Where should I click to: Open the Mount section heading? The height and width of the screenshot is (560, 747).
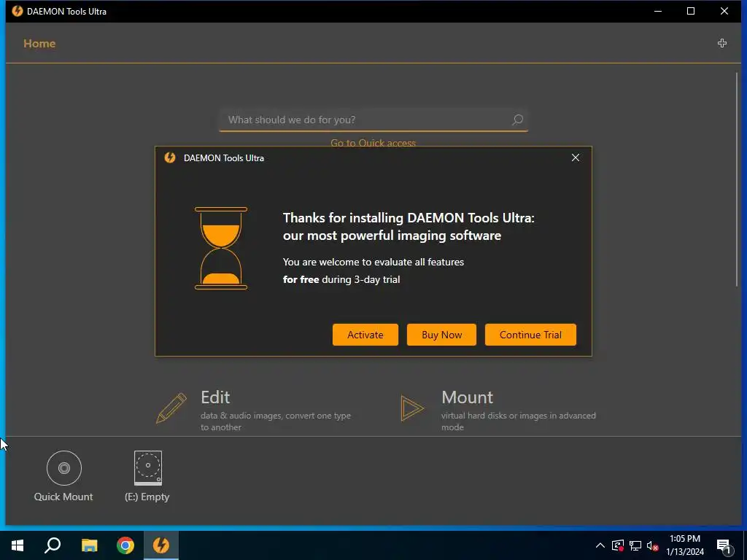pos(468,397)
